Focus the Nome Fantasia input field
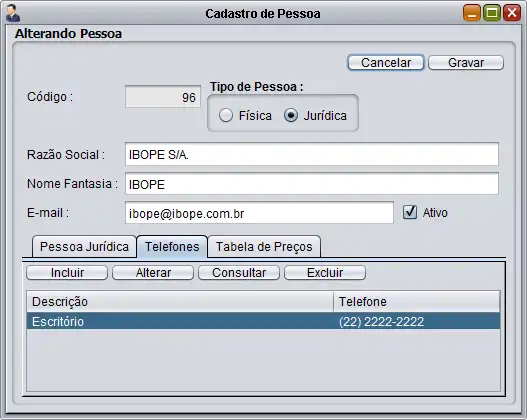 point(312,184)
